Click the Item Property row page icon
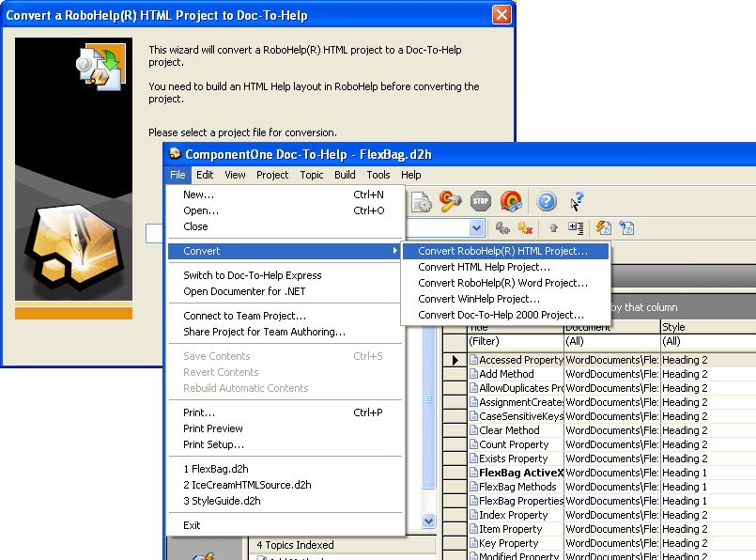Screen dimensions: 756x560 (x=473, y=529)
